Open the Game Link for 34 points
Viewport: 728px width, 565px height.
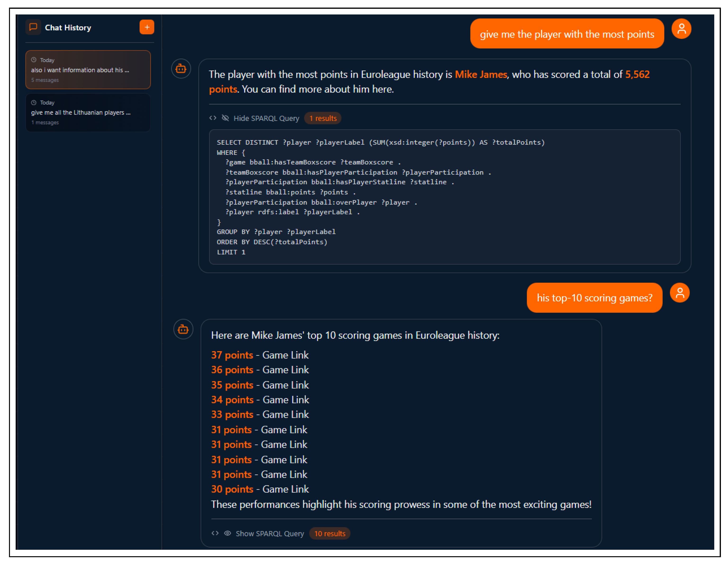pos(286,400)
